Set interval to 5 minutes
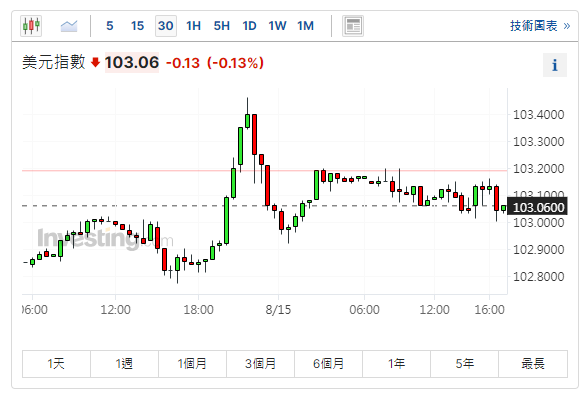 [x=110, y=26]
